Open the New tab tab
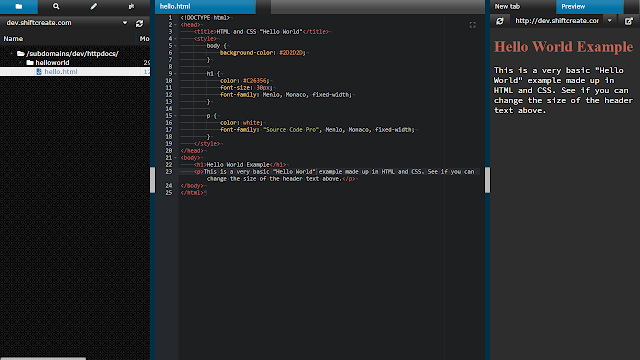Image resolution: width=640 pixels, height=360 pixels. 523,7
